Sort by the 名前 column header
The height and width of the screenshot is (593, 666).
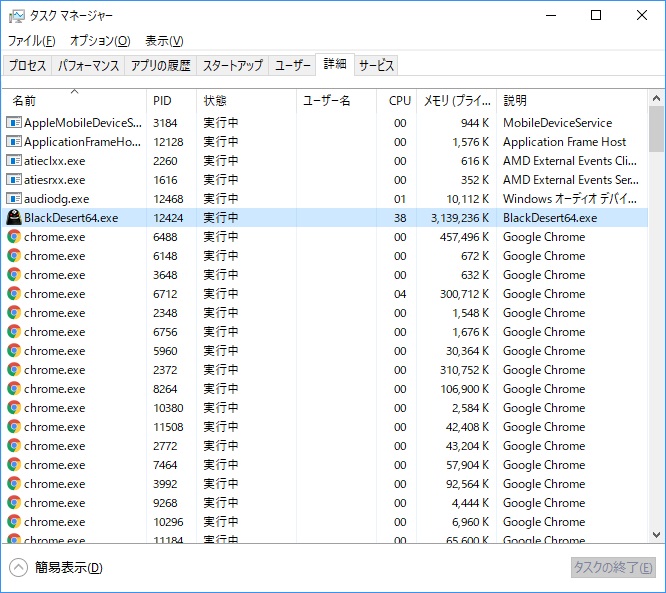(74, 101)
